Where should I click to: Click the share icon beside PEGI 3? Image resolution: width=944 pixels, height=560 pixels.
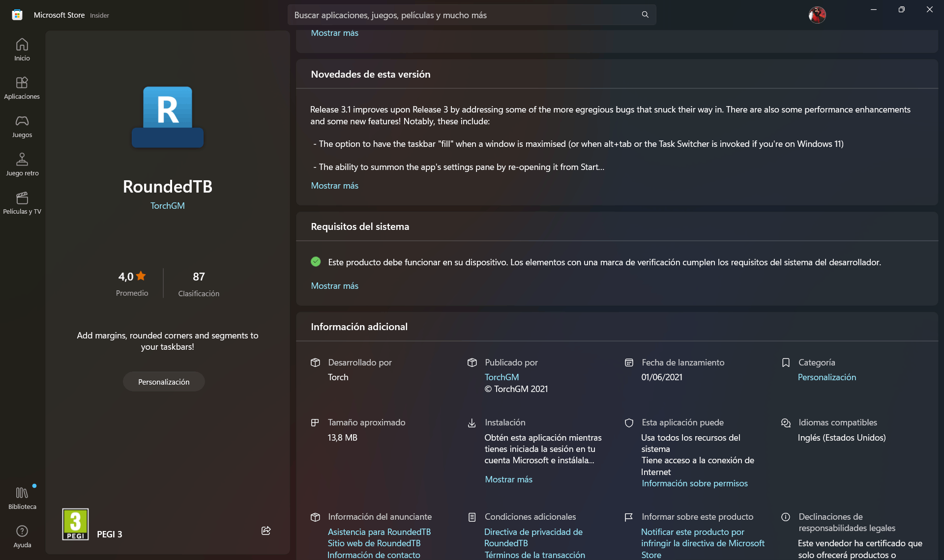click(x=266, y=531)
